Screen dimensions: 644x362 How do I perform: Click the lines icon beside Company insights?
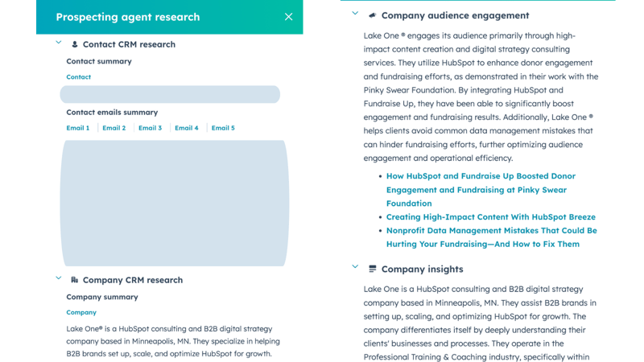click(x=373, y=269)
